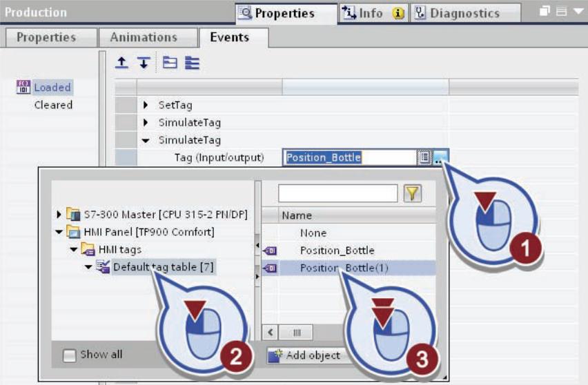Image resolution: width=588 pixels, height=385 pixels.
Task: Click the HMI Panel folder icon
Action: coord(73,232)
